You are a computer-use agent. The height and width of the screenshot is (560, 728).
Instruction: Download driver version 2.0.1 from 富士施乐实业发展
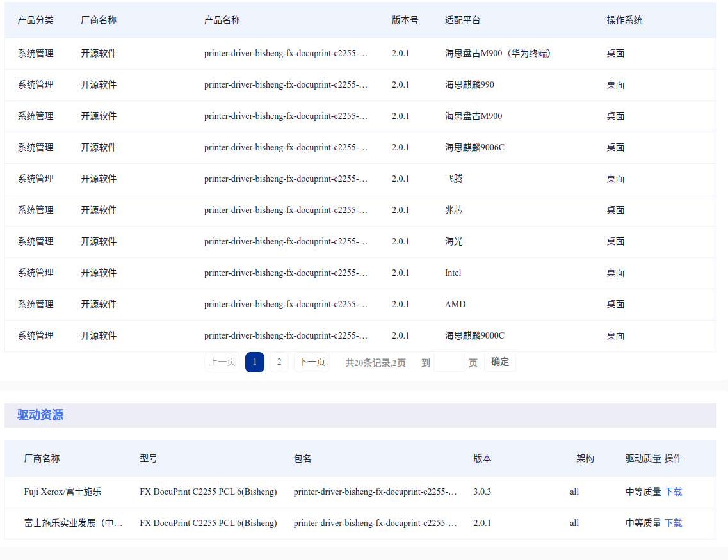coord(673,524)
